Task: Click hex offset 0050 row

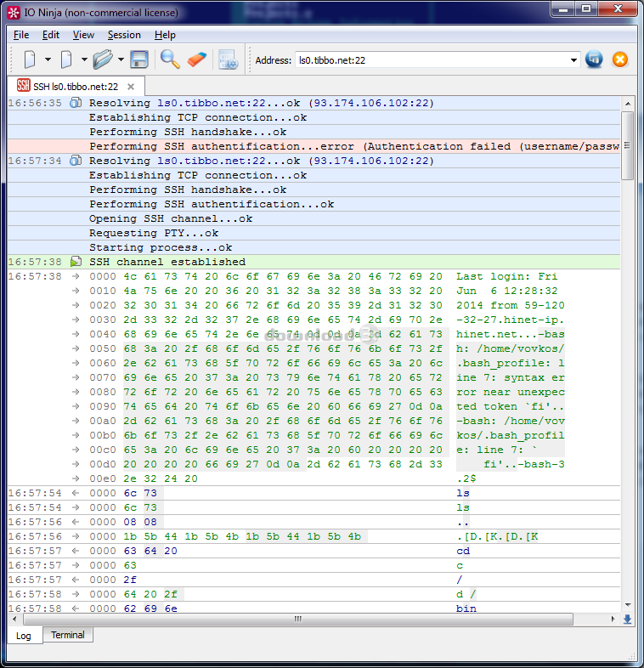Action: tap(314, 348)
